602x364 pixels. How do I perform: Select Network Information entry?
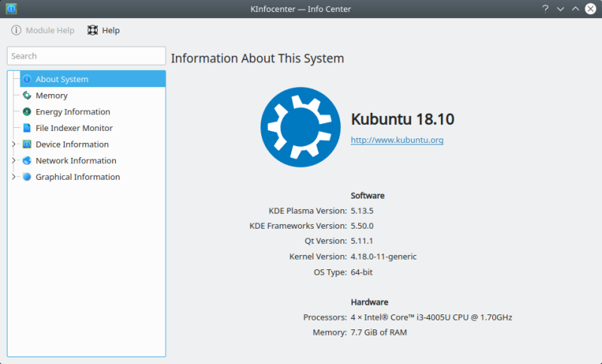(x=76, y=161)
